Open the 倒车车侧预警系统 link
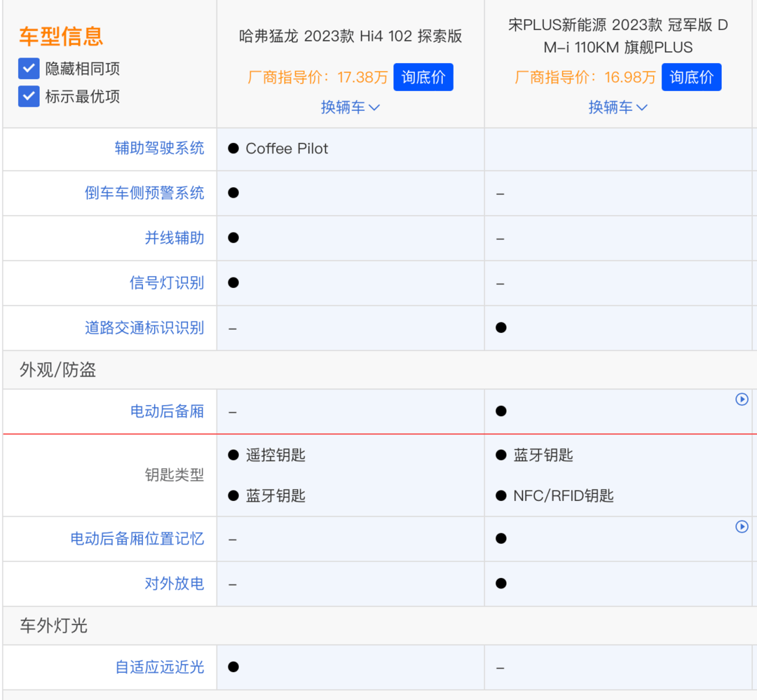757x700 pixels. 144,193
